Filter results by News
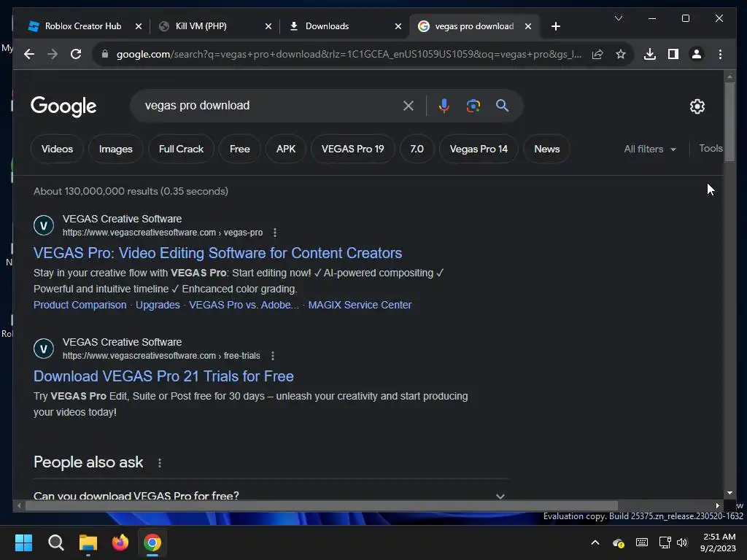The height and width of the screenshot is (560, 747). click(547, 149)
